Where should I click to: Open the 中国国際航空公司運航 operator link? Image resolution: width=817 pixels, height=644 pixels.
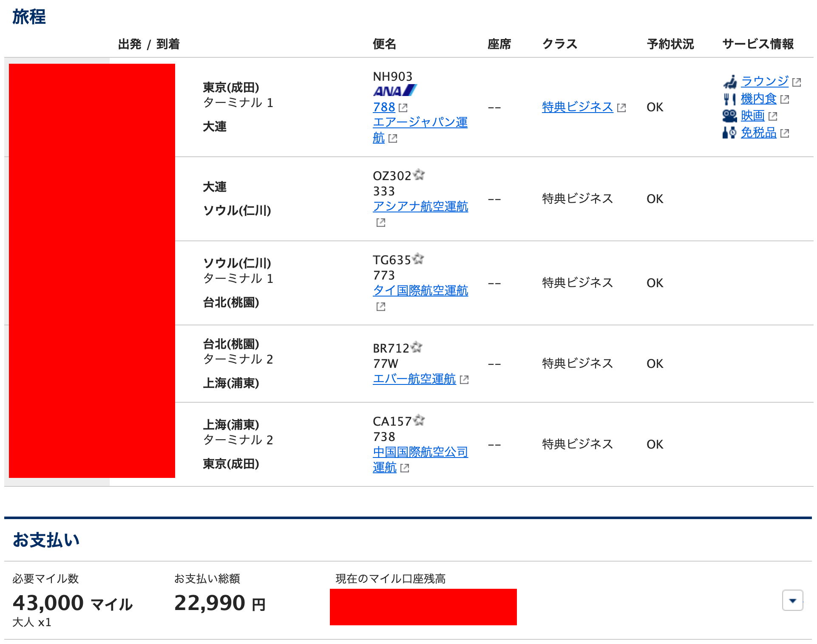pos(420,452)
